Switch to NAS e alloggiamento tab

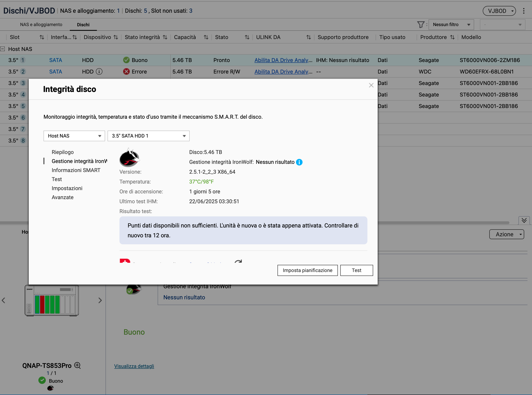point(41,25)
